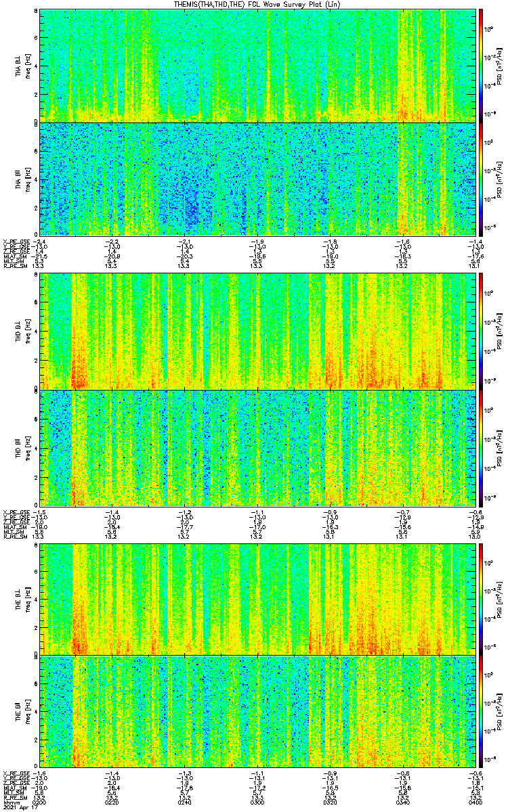
Task: Click the R_RE_SM row label under THA panels
Action: point(15,266)
